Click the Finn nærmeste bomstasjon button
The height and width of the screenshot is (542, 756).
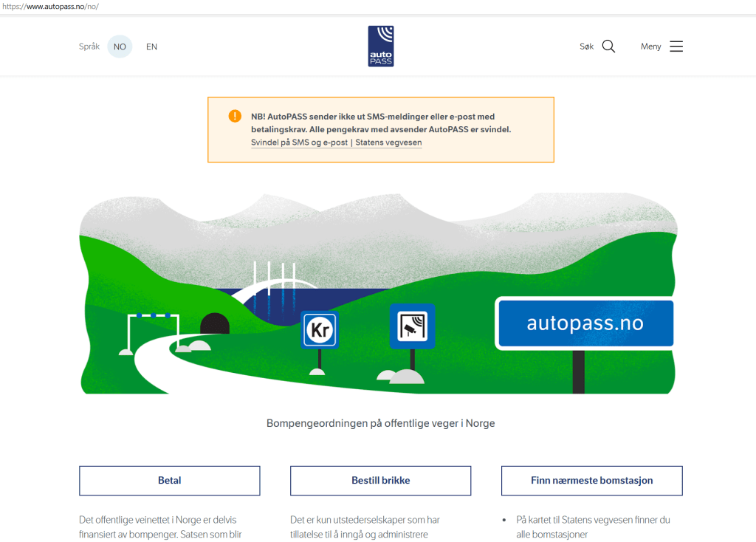(591, 480)
